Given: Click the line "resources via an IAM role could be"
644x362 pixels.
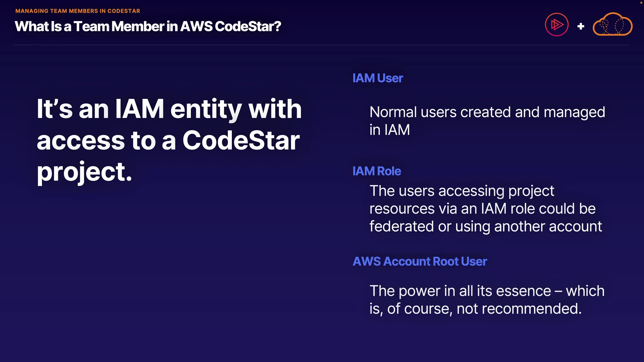Looking at the screenshot, I should tap(482, 209).
